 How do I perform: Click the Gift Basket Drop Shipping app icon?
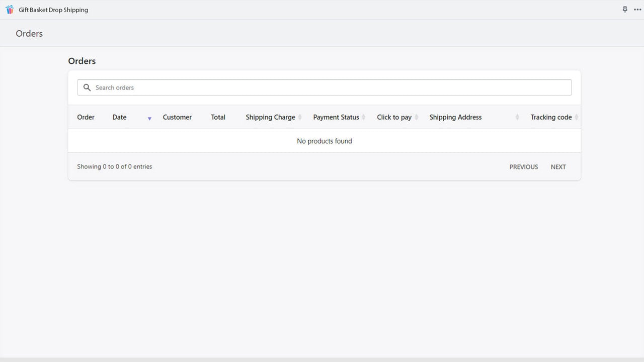click(x=10, y=10)
